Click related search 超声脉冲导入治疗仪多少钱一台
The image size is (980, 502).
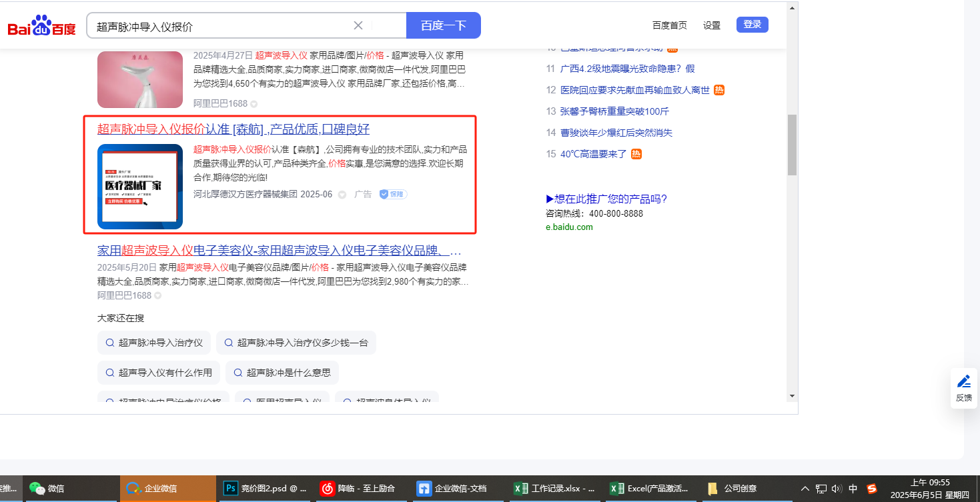click(x=296, y=343)
